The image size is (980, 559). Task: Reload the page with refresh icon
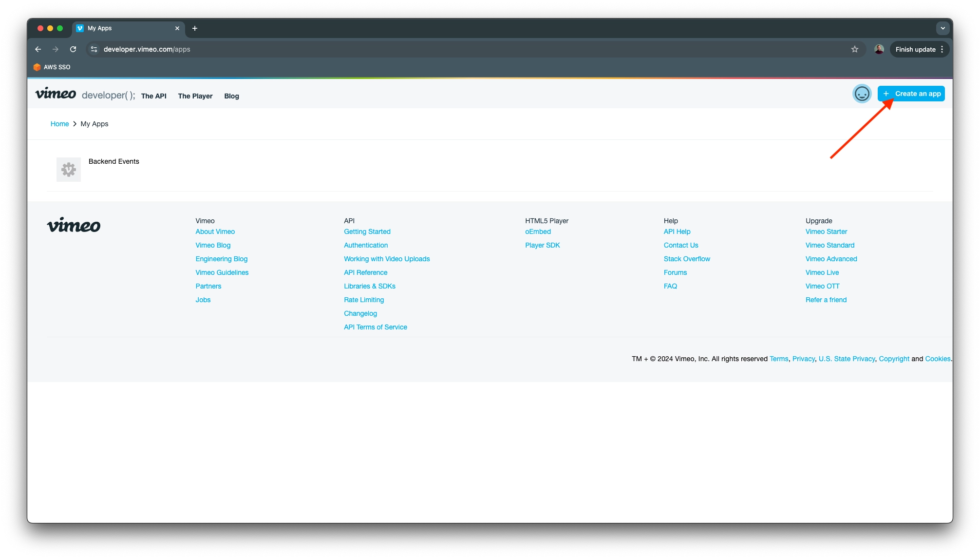pyautogui.click(x=73, y=49)
